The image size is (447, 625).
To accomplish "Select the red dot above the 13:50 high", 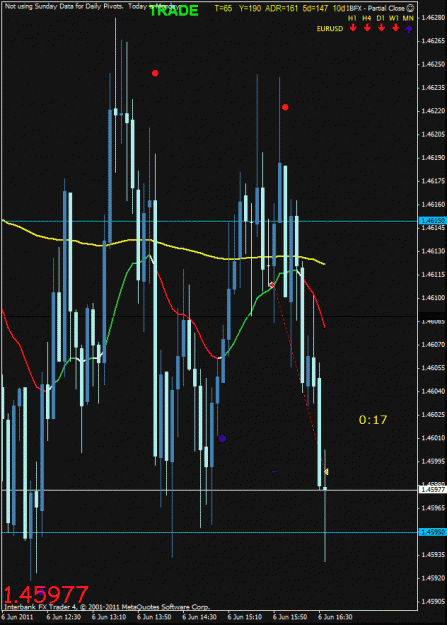I will tap(155, 73).
